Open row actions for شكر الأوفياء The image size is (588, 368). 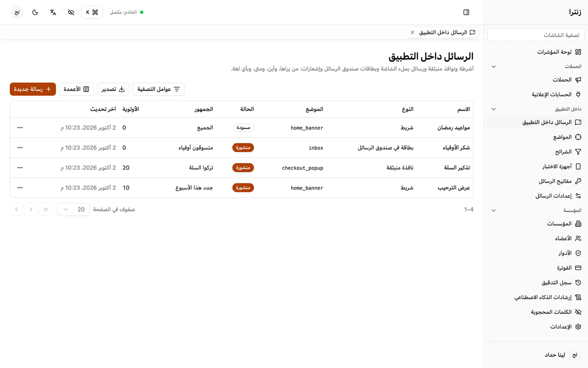(20, 148)
